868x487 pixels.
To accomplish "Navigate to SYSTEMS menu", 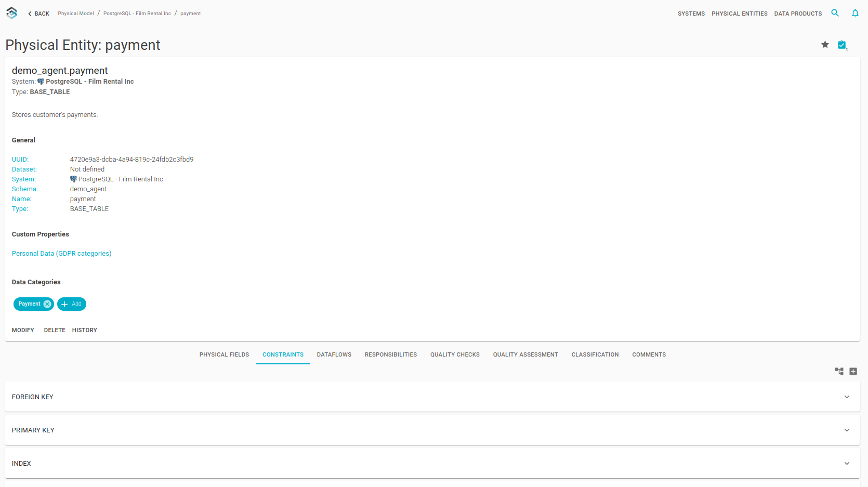I will click(691, 14).
